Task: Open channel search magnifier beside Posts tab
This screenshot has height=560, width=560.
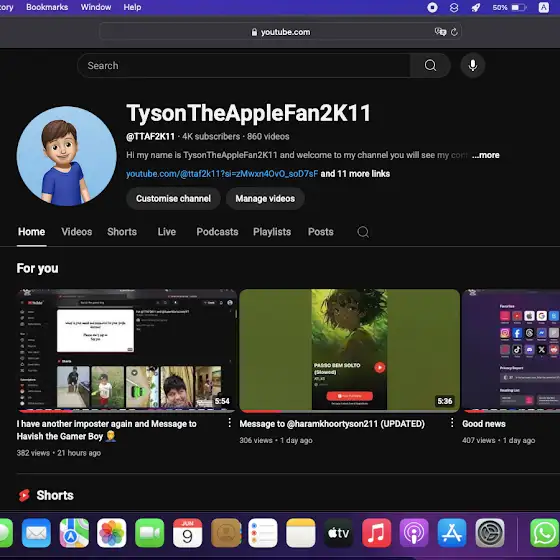Action: [x=363, y=232]
